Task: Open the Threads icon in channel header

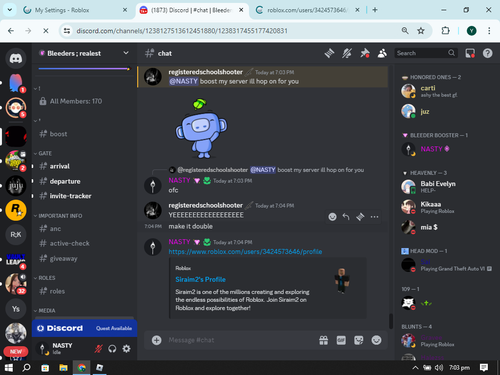Action: point(329,53)
